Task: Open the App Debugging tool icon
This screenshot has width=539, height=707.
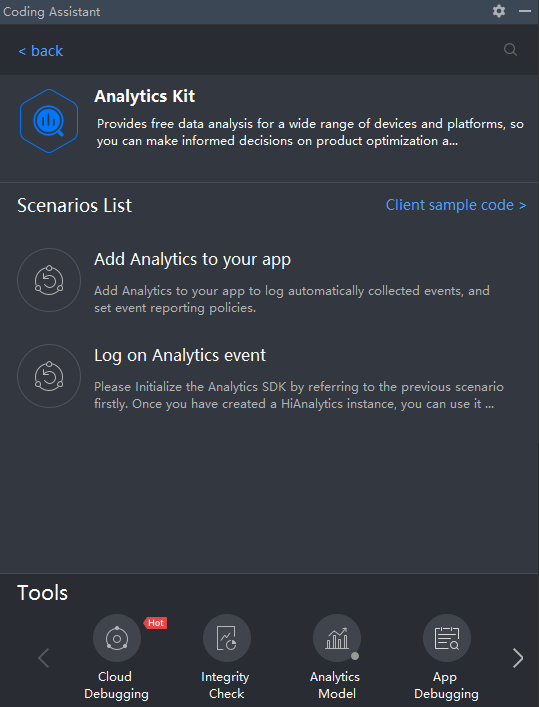Action: (x=447, y=638)
